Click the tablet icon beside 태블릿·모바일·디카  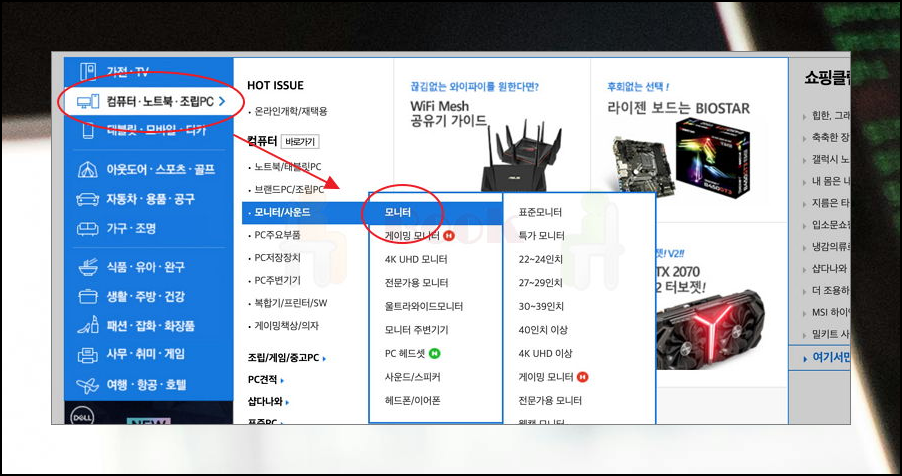click(88, 131)
